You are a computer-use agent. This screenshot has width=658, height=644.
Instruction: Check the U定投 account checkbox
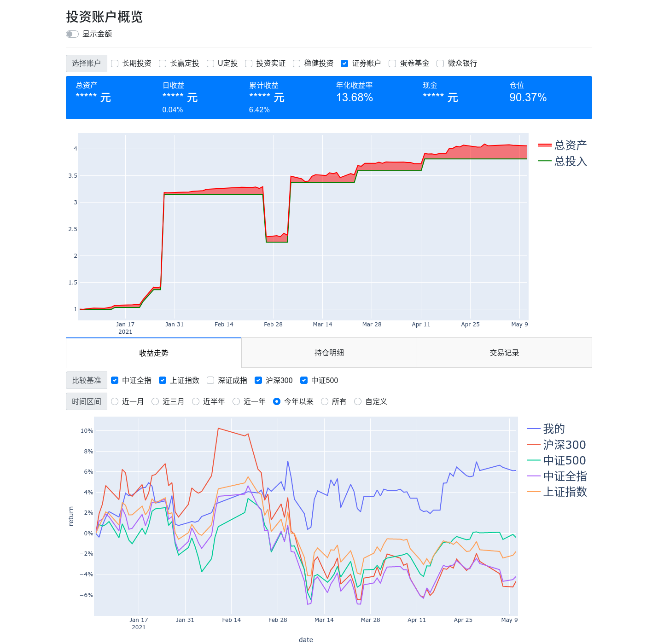210,64
